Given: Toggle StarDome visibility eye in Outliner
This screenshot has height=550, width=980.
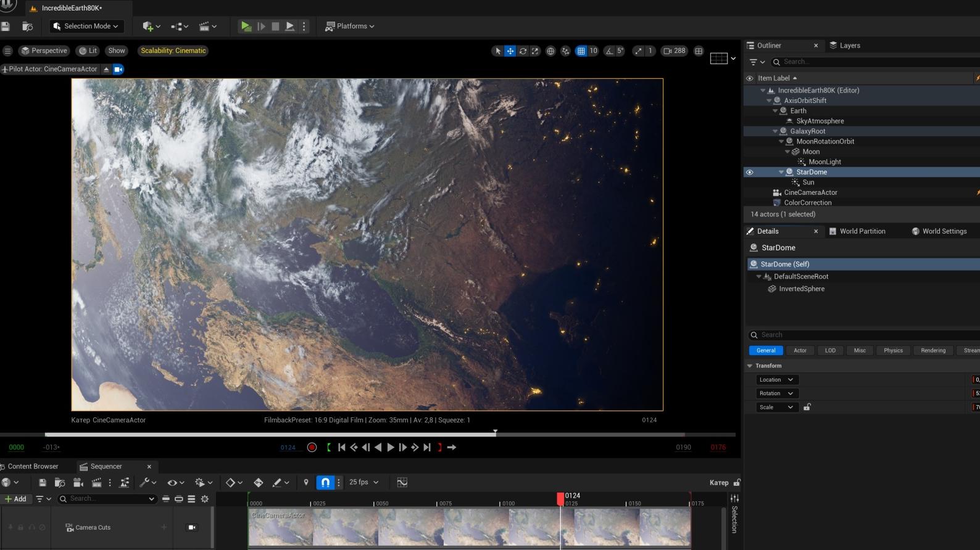Looking at the screenshot, I should (750, 172).
